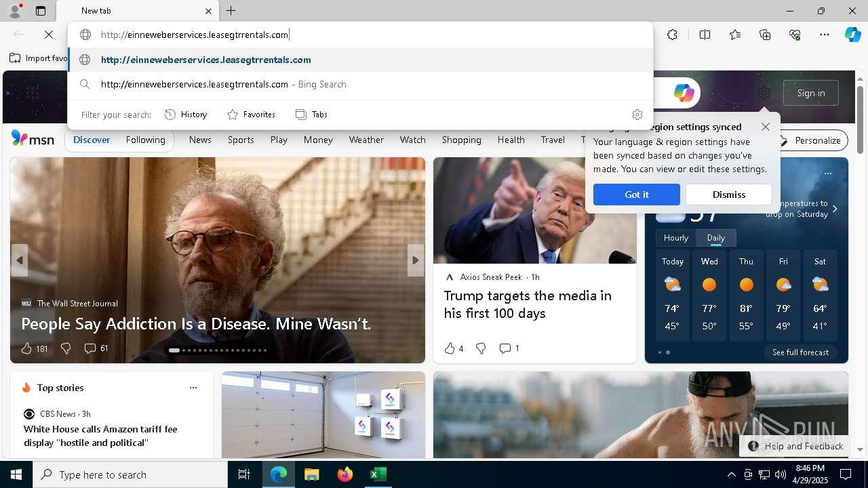Close the region settings synced popup
The height and width of the screenshot is (488, 868).
pos(766,127)
